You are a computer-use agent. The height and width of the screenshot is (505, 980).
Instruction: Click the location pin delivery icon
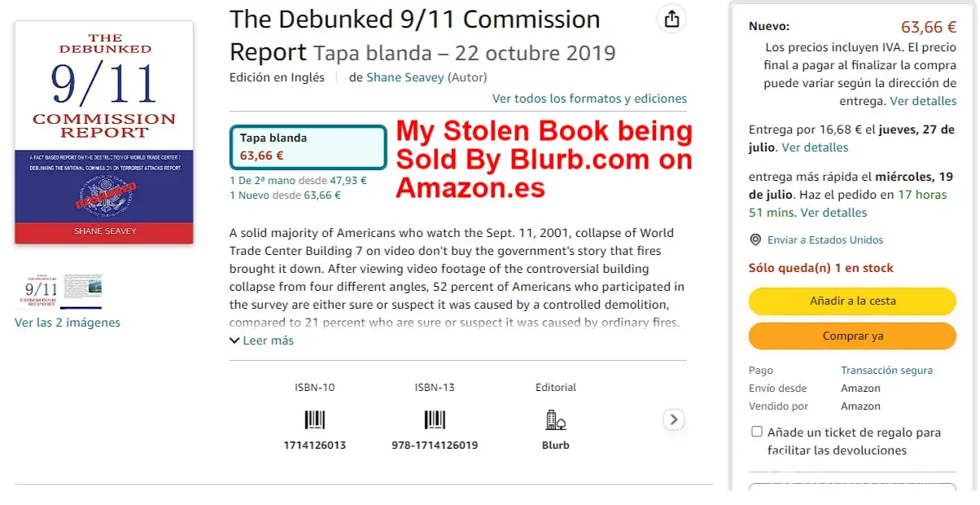tap(755, 240)
